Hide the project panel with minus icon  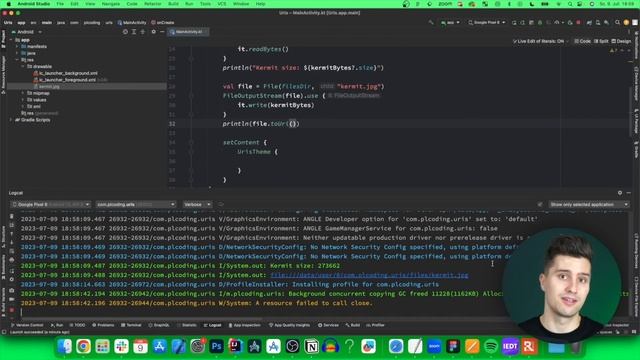coord(162,32)
